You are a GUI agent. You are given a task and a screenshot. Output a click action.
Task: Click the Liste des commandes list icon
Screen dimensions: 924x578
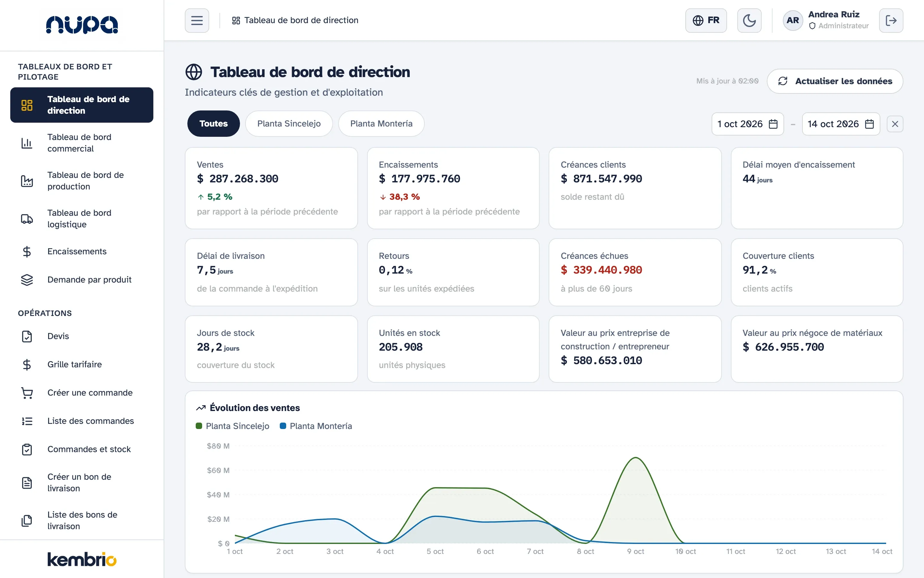tap(27, 421)
